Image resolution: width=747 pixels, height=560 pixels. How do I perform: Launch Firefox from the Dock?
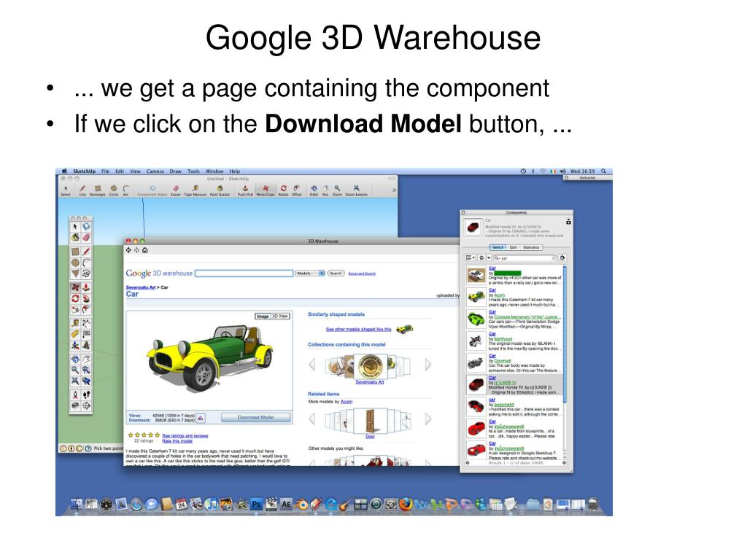coord(406,505)
